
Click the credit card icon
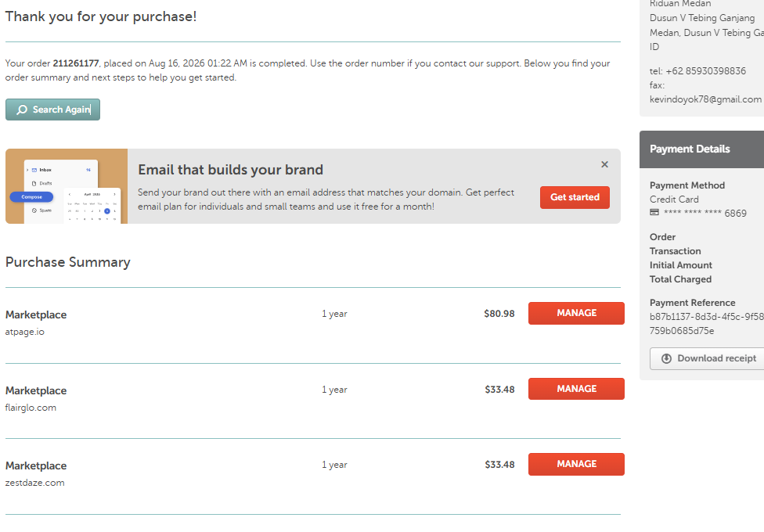[654, 213]
